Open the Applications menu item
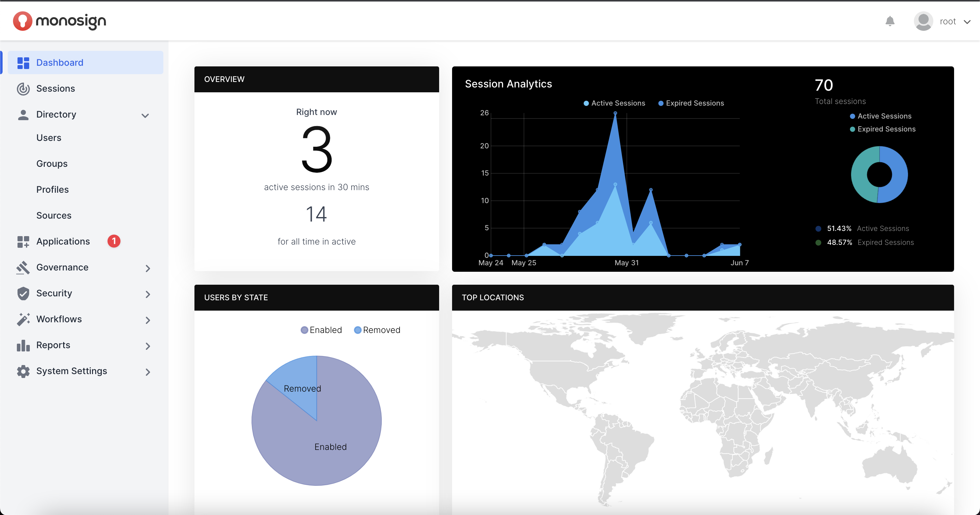 (x=63, y=242)
